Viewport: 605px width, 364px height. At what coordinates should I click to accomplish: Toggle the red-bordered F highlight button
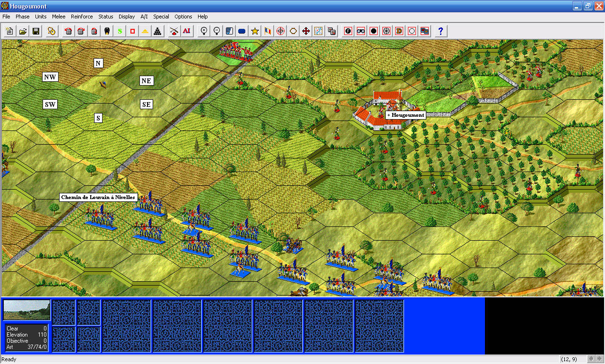click(348, 31)
